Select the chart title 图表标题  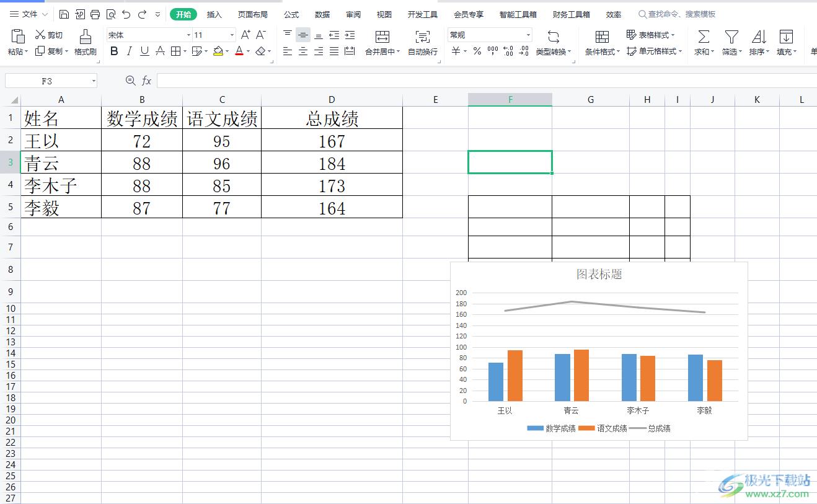coord(599,274)
